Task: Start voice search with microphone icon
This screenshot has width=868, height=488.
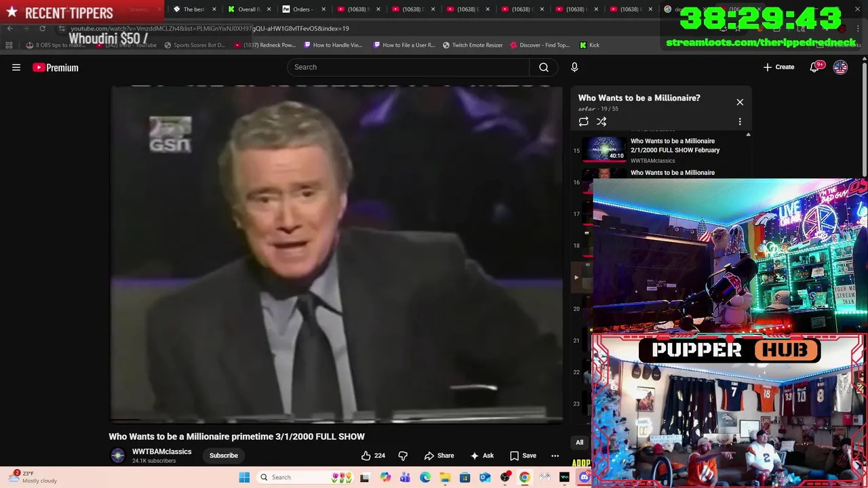Action: click(574, 67)
